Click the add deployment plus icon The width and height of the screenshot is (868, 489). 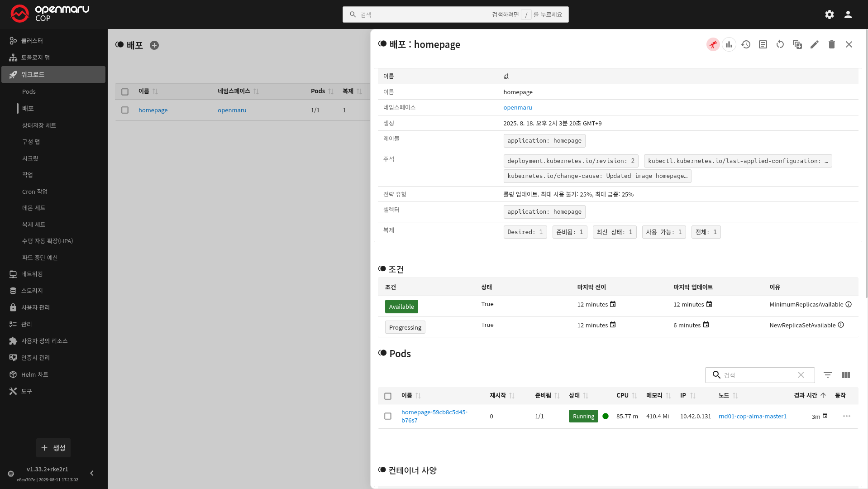point(154,45)
